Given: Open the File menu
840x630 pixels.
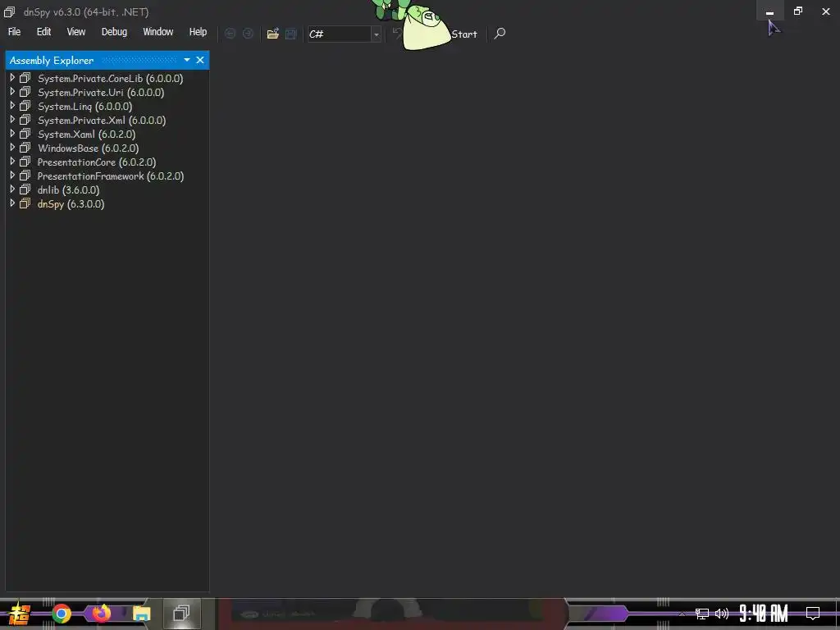Looking at the screenshot, I should pos(15,32).
